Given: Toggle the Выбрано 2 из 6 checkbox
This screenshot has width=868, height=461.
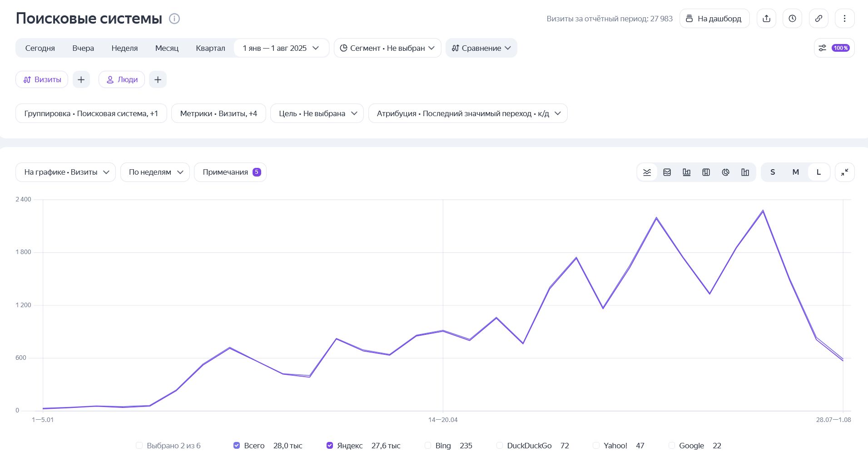Looking at the screenshot, I should [x=139, y=446].
